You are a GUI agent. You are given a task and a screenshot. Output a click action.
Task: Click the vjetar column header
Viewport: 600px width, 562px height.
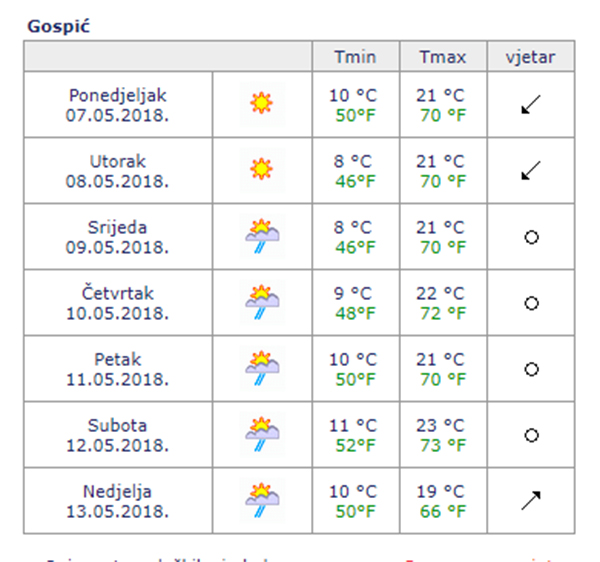coord(531,57)
